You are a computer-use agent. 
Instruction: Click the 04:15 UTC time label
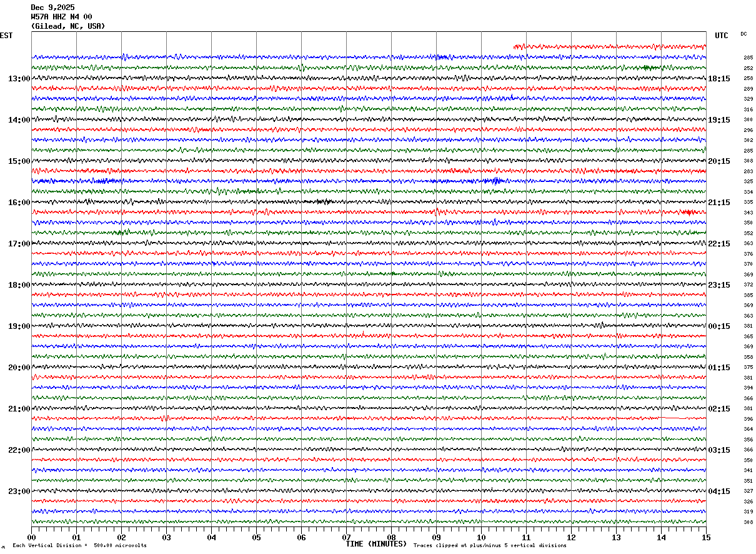click(719, 491)
